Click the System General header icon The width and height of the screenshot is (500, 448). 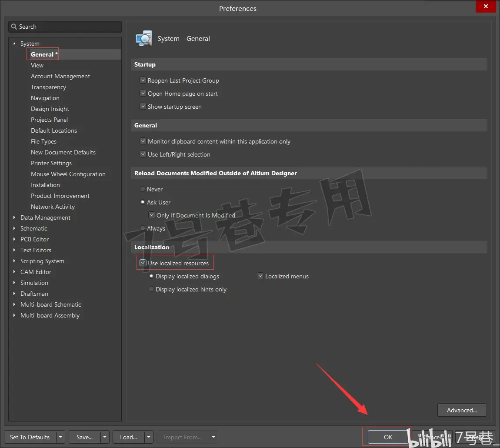(144, 39)
